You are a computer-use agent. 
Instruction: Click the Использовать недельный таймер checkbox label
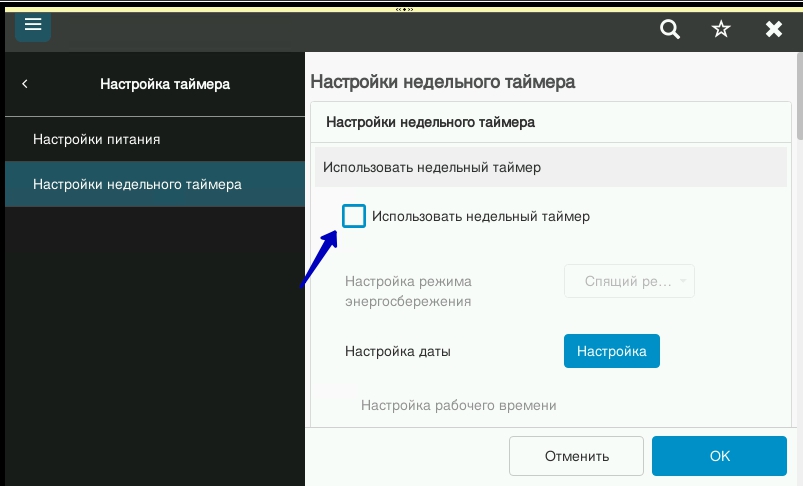pyautogui.click(x=481, y=215)
